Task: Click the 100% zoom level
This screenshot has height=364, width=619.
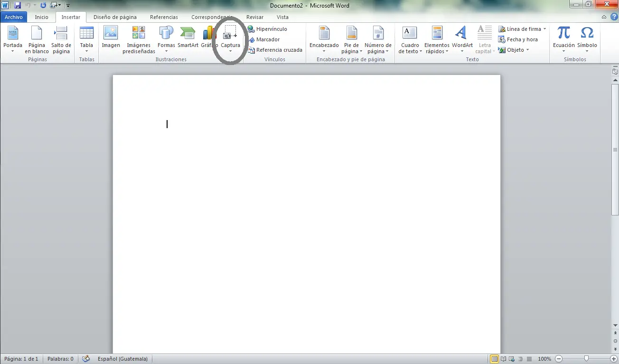Action: 544,359
